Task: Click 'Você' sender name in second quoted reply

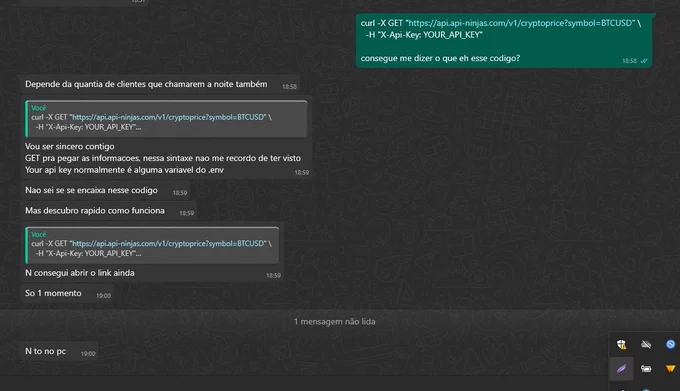Action: click(39, 235)
